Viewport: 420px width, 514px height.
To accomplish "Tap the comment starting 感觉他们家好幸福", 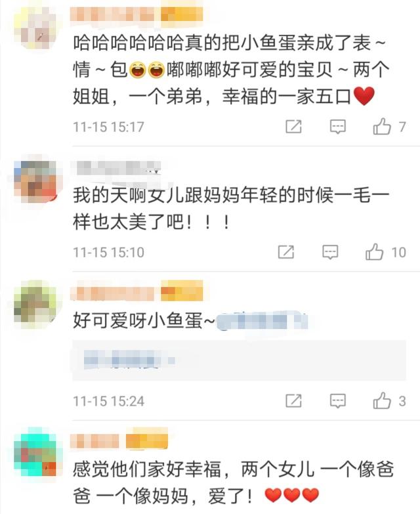I will [x=233, y=482].
